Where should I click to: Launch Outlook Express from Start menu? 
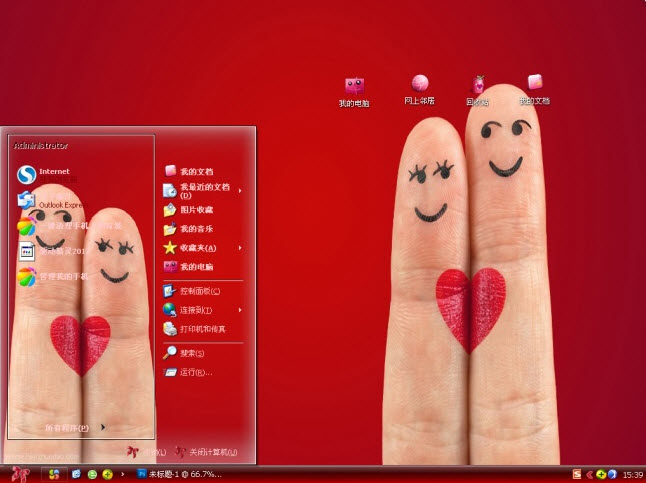tap(52, 200)
